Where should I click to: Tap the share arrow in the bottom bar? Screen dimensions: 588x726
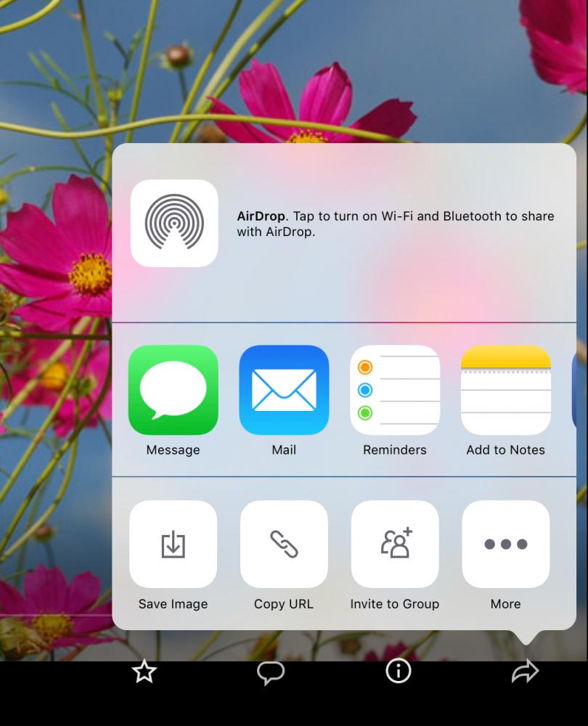click(525, 672)
